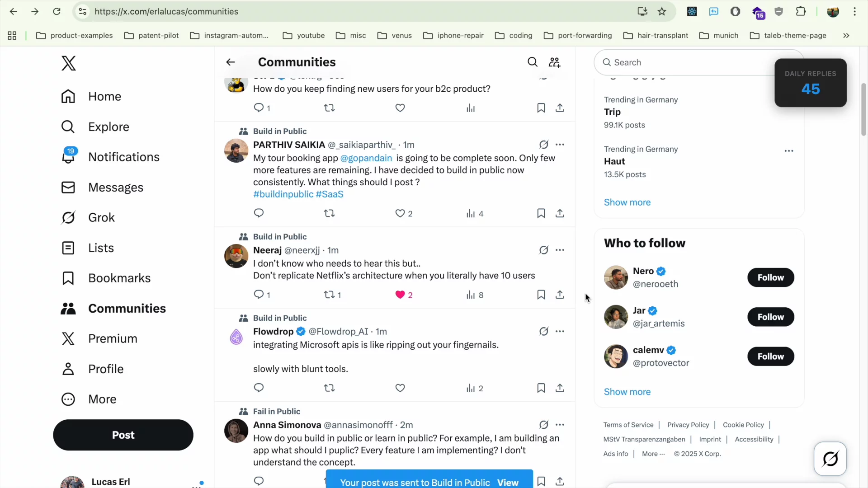Click the invite people icon in Communities header
This screenshot has width=868, height=488.
pyautogui.click(x=555, y=62)
